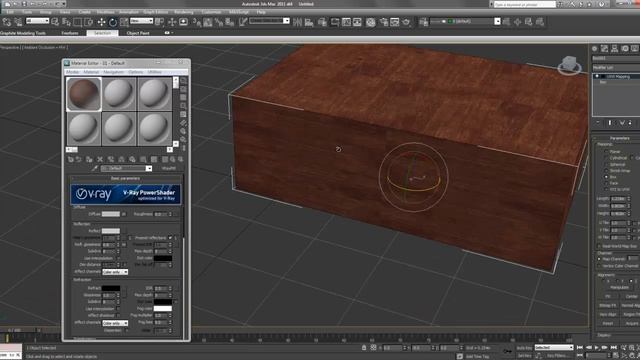Click the Acquire alignment button
Image resolution: width=640 pixels, height=360 pixels.
[x=631, y=323]
